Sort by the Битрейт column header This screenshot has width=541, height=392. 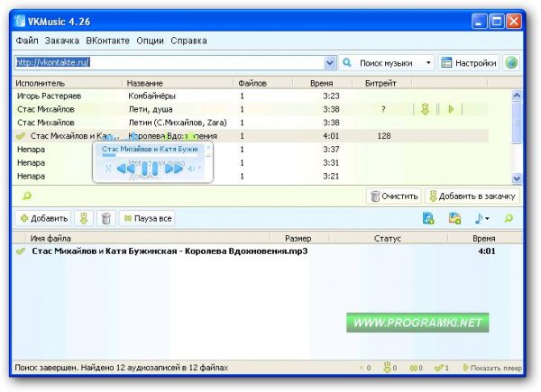click(381, 83)
